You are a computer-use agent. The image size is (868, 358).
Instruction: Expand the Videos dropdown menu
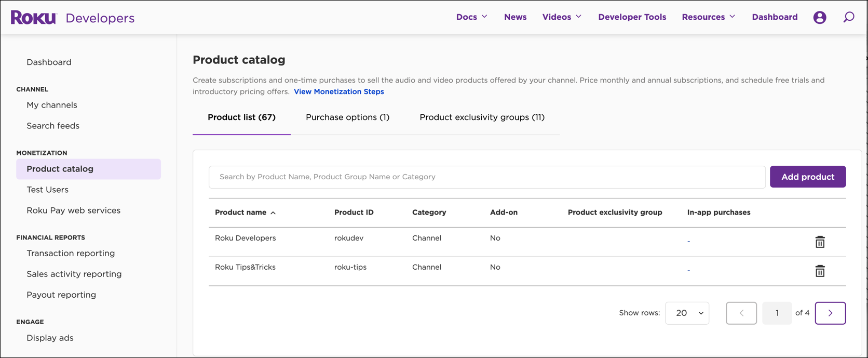[x=562, y=17]
